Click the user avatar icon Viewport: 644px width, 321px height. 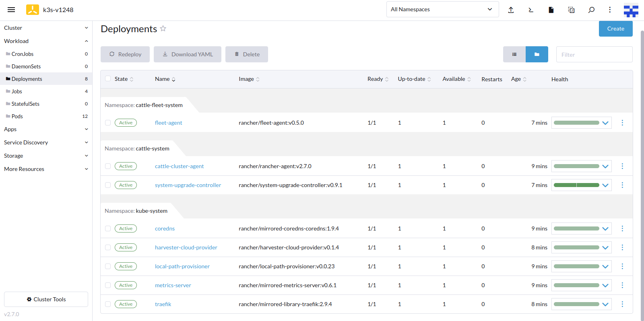click(x=631, y=10)
